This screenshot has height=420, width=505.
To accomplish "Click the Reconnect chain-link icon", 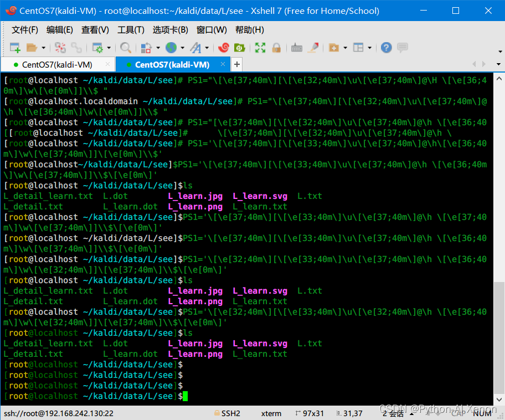I will coord(76,48).
